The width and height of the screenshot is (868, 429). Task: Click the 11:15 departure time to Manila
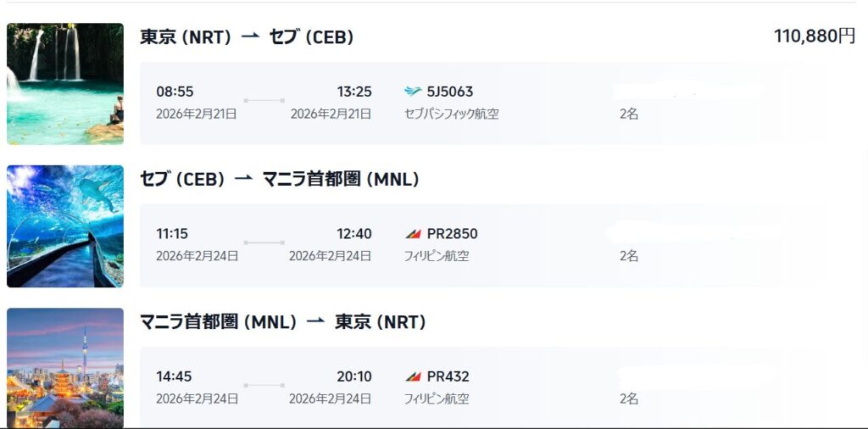click(173, 234)
